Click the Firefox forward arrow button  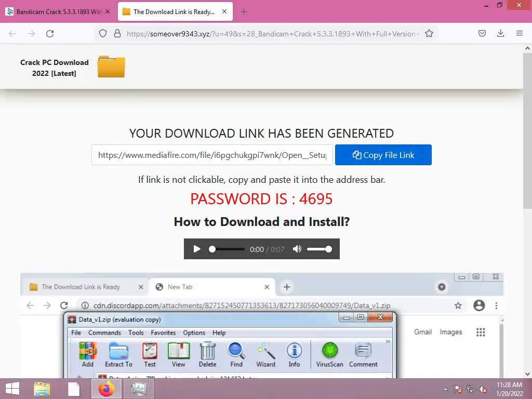point(31,34)
